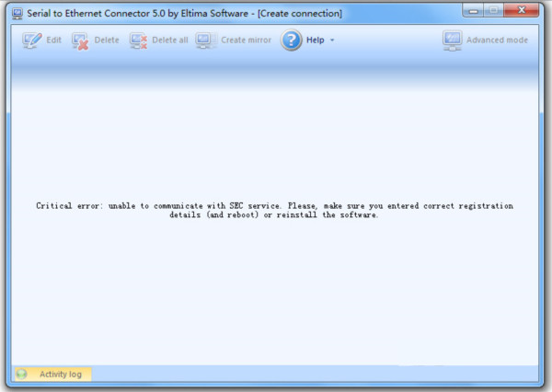The height and width of the screenshot is (392, 552).
Task: Click the Create mirror monitor icon
Action: (204, 40)
